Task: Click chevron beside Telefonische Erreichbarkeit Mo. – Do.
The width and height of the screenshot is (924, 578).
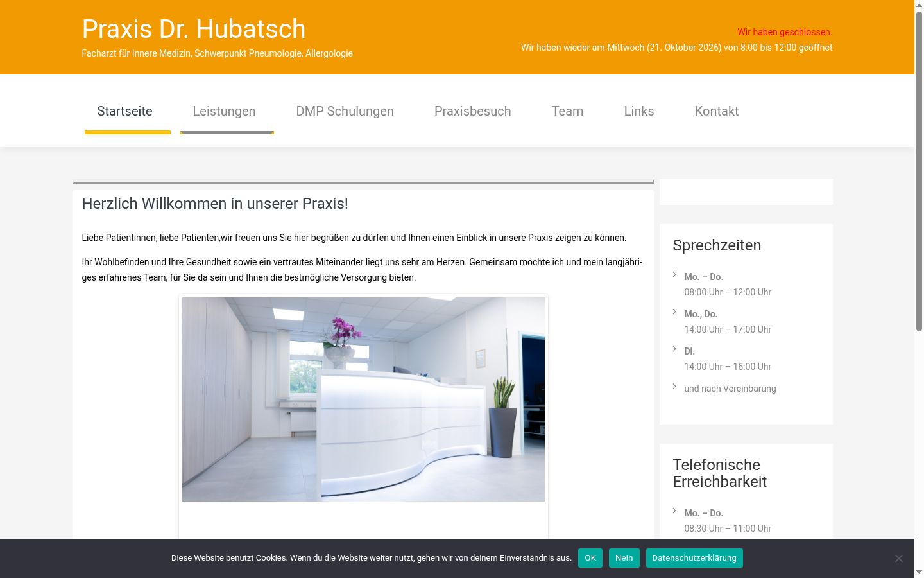Action: [x=674, y=511]
